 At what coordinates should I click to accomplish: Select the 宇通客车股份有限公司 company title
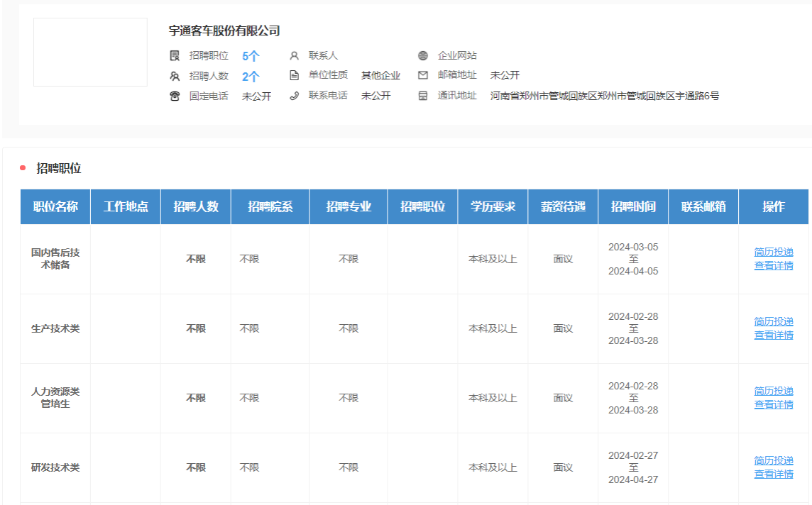(x=224, y=31)
